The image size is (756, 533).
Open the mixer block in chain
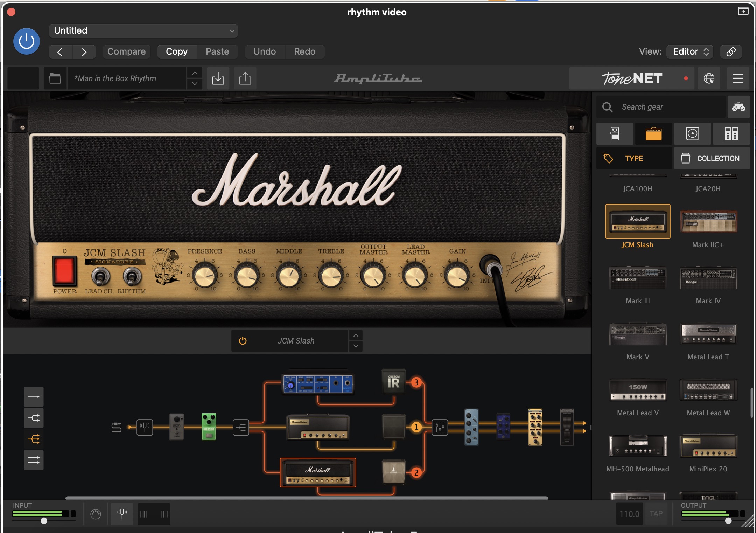click(x=440, y=427)
